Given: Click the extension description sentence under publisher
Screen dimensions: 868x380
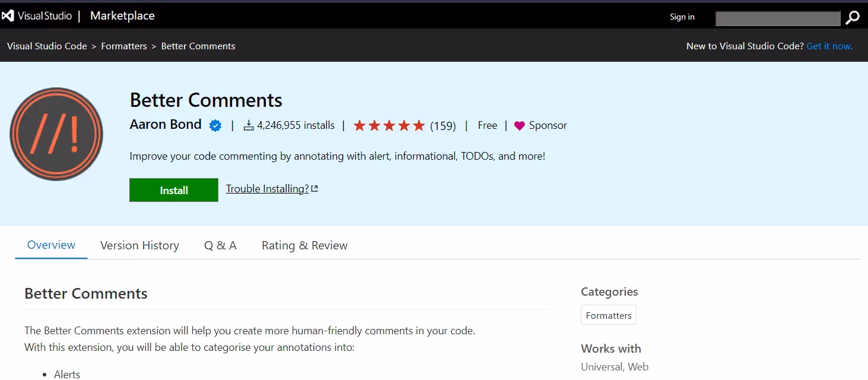Looking at the screenshot, I should (x=338, y=156).
